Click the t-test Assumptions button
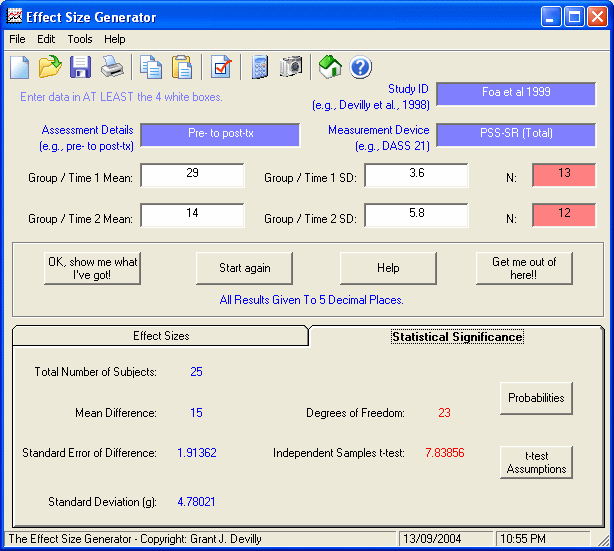This screenshot has height=551, width=614. 536,462
